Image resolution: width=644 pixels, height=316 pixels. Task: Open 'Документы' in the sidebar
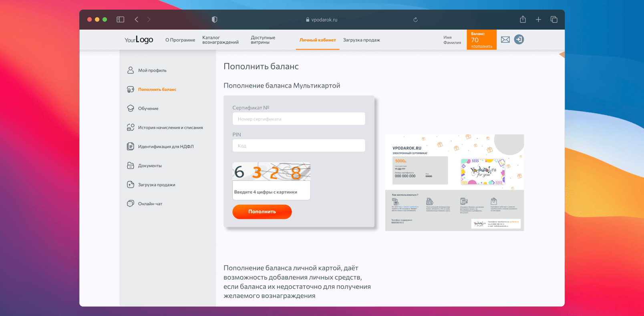[x=150, y=166]
